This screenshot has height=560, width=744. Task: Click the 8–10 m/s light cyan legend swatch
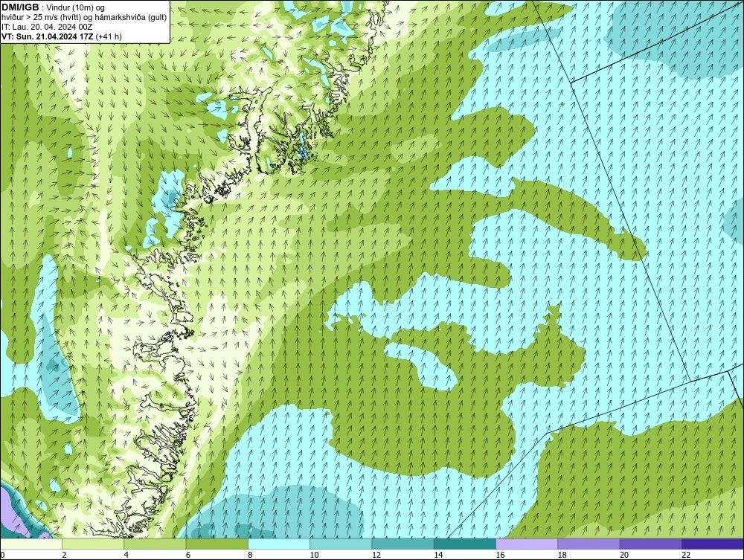click(279, 544)
